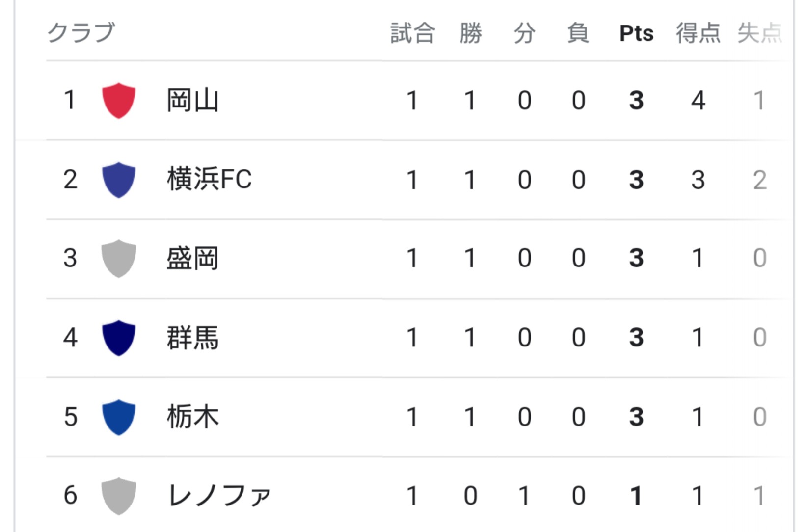
Task: Click the 分 draws column header
Action: tap(524, 33)
